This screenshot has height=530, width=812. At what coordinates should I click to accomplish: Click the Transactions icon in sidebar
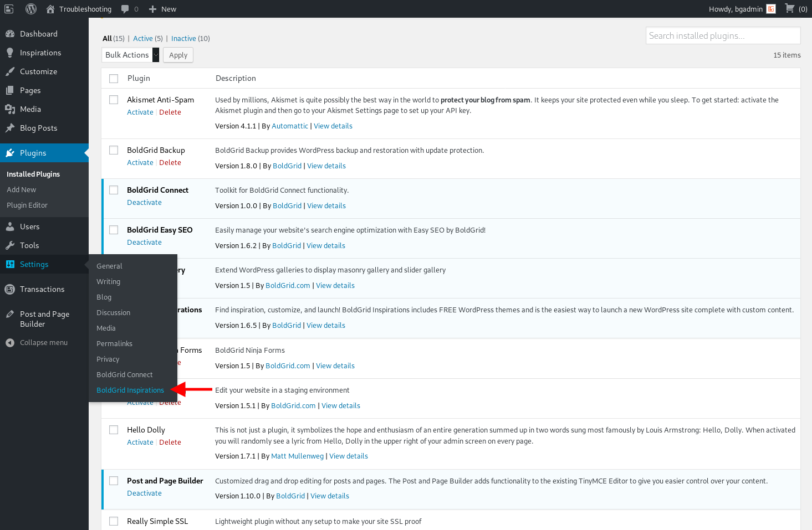click(x=10, y=289)
